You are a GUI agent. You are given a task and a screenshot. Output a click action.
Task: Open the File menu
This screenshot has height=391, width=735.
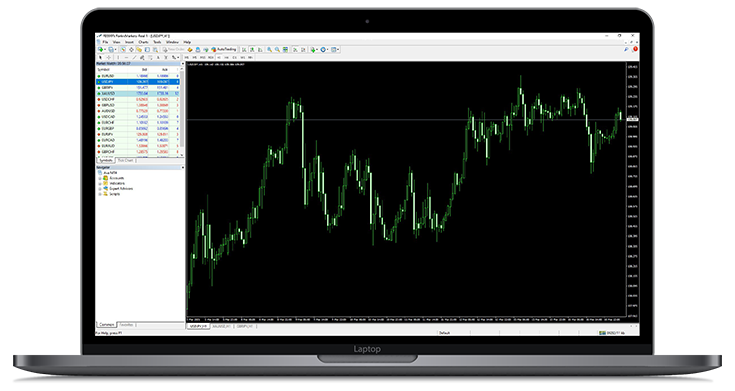105,42
